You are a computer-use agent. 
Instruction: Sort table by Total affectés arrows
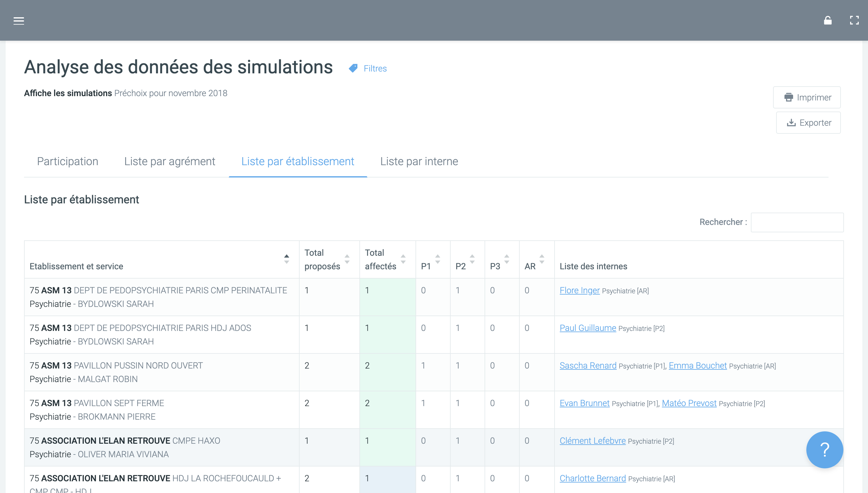(403, 259)
